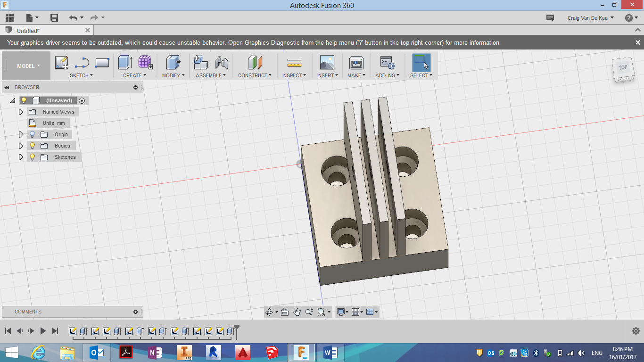Collapse the root component tree node
The width and height of the screenshot is (644, 362).
click(x=12, y=101)
